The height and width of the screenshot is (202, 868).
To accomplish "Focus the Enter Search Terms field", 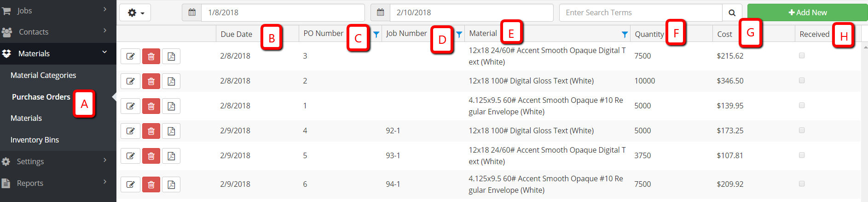I will (x=641, y=13).
